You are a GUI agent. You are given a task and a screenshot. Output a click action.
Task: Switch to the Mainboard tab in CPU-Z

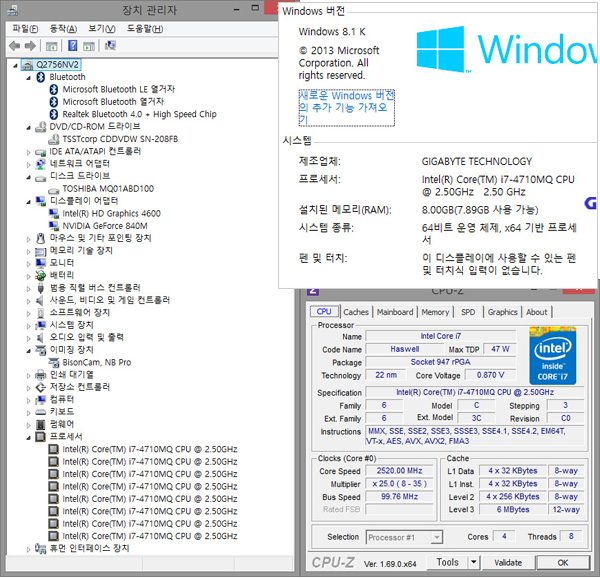(395, 312)
